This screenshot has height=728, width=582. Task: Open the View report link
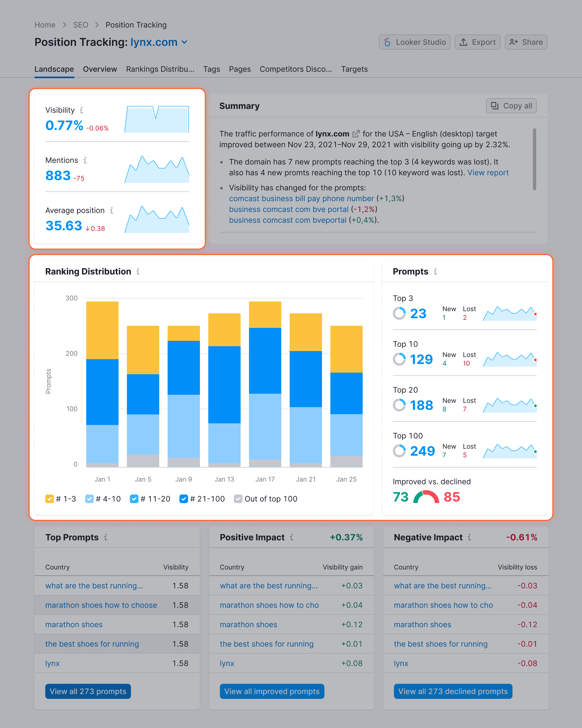click(488, 173)
